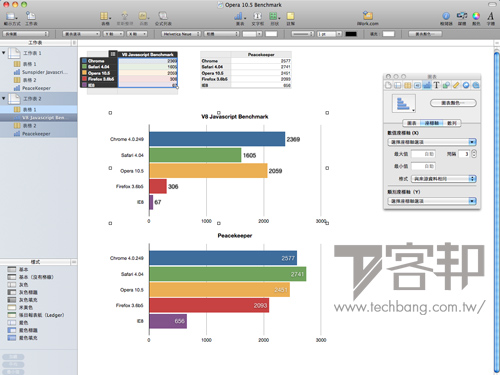
Task: Switch inspector to Hyperlink arrow icon
Action: coord(466,85)
